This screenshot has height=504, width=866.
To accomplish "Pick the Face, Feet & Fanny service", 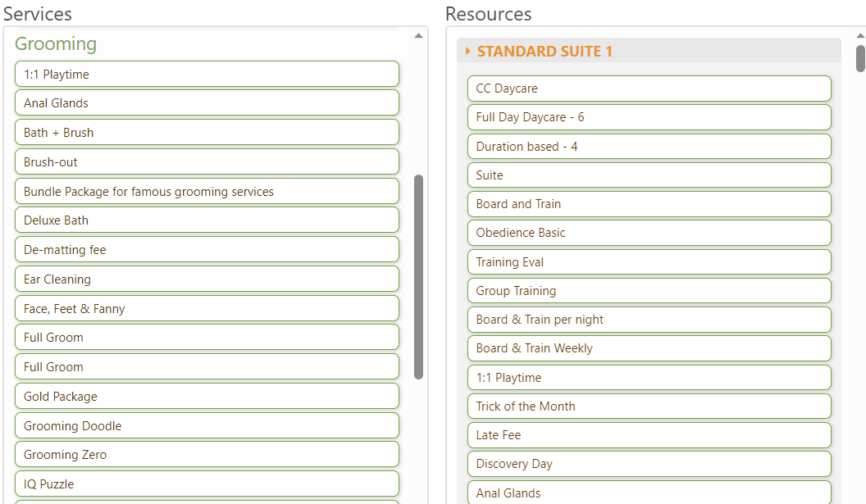I will coord(207,308).
